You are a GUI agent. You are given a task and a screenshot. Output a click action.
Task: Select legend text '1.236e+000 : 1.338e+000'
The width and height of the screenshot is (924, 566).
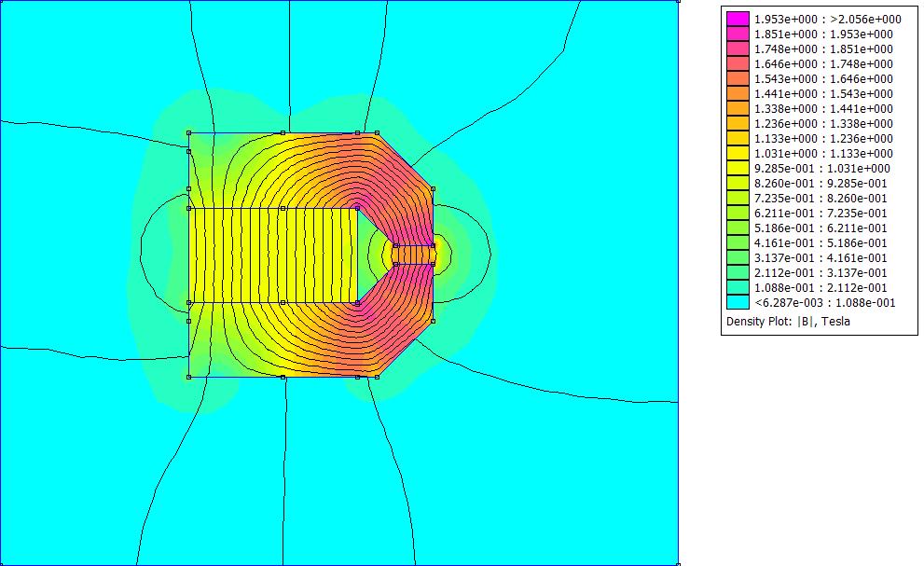click(x=824, y=124)
